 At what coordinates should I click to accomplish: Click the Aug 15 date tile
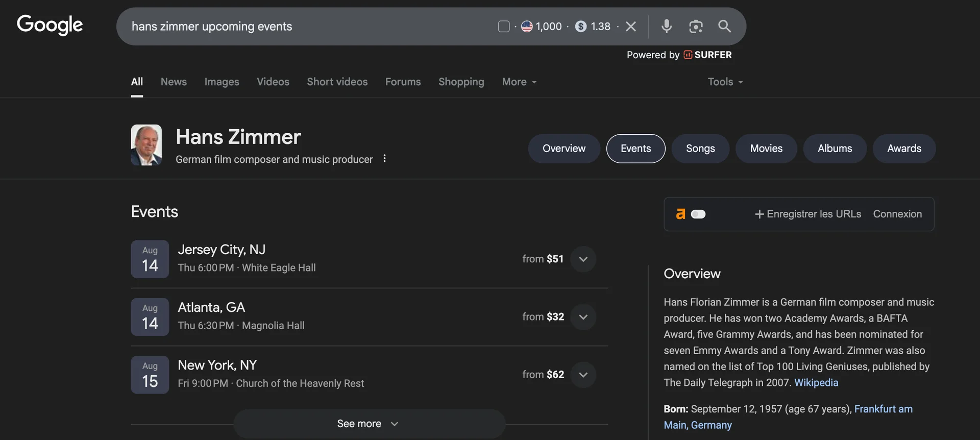(150, 375)
